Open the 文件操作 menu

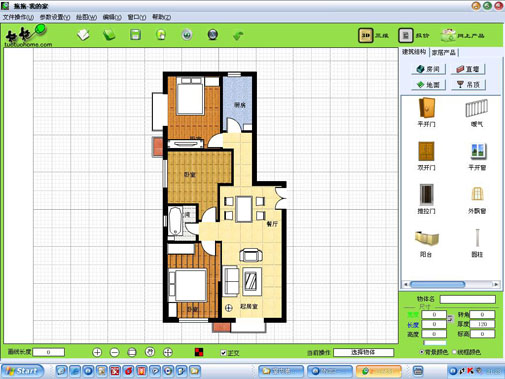click(x=18, y=17)
